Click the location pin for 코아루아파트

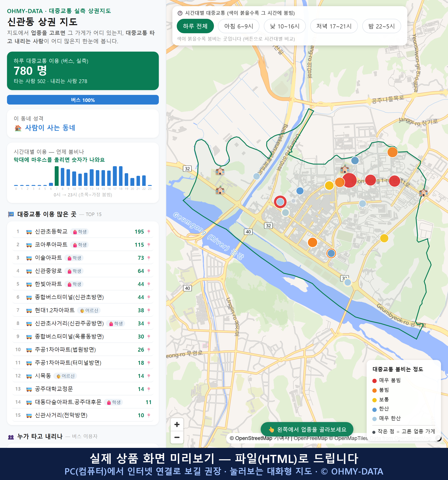point(149,245)
